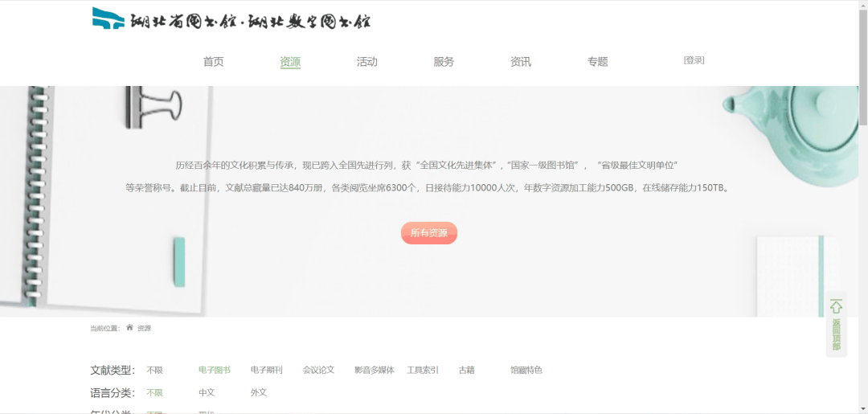Image resolution: width=868 pixels, height=414 pixels.
Task: Select the 馆藏特色 document type
Action: click(526, 371)
